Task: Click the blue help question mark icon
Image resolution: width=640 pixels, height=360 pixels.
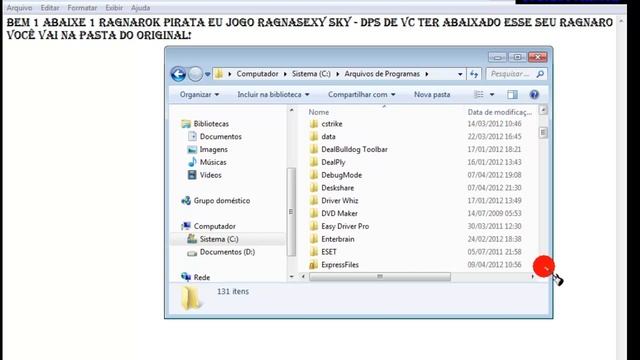Action: (534, 95)
